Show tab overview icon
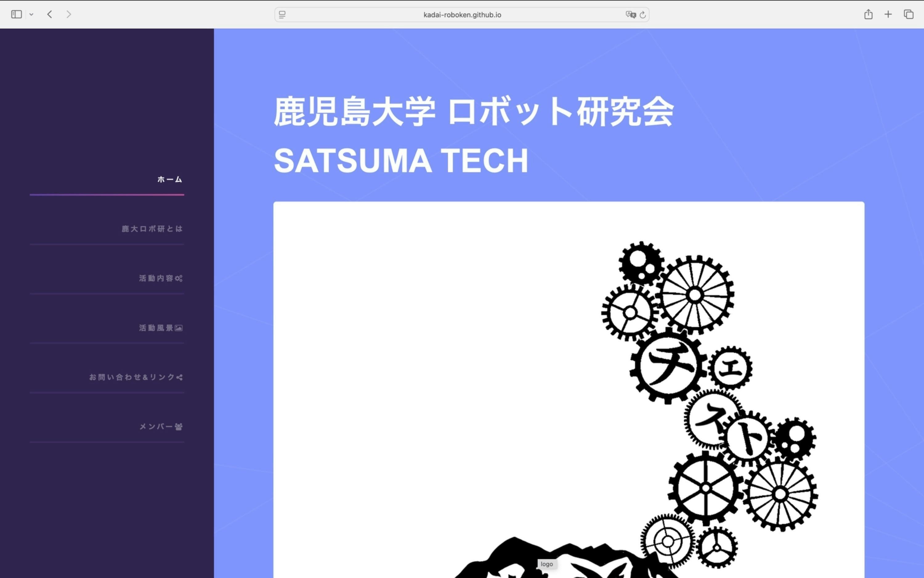 coord(909,14)
